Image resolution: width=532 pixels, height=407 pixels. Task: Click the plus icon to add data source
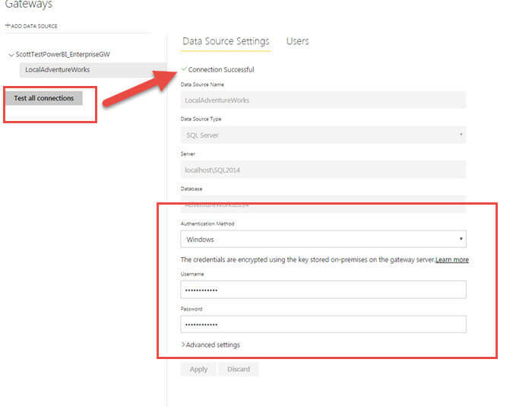(7, 26)
